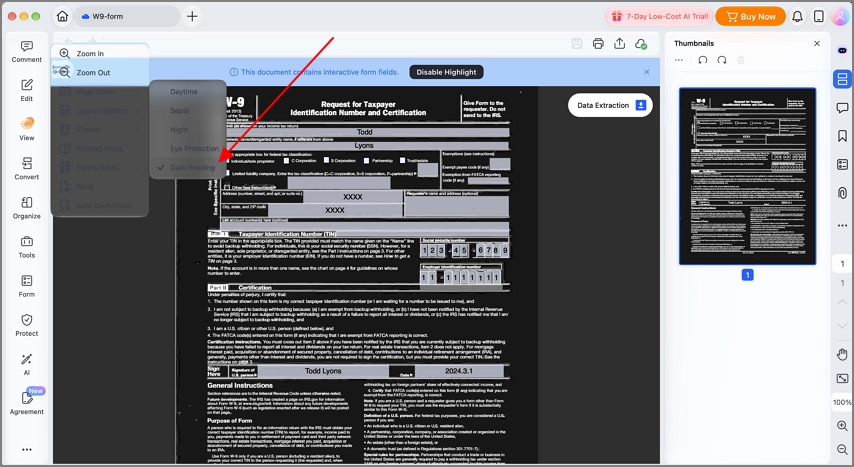The image size is (854, 467).
Task: Go to the Home icon
Action: coord(62,16)
